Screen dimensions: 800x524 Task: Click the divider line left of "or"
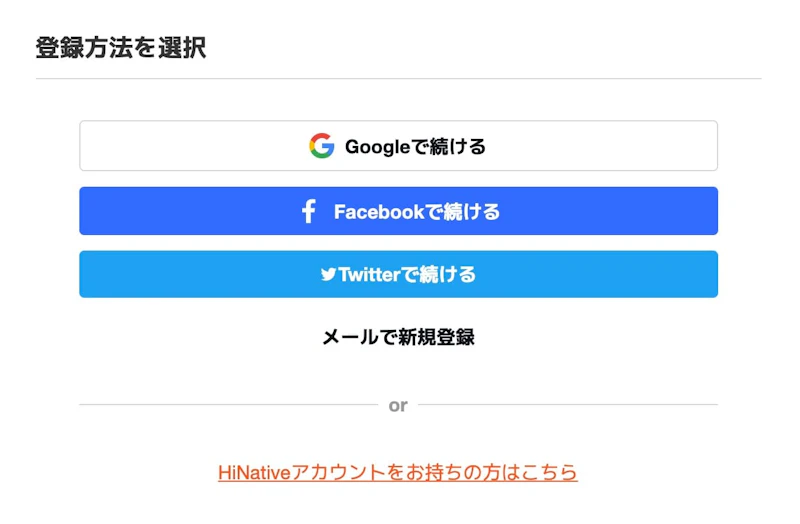tap(230, 405)
